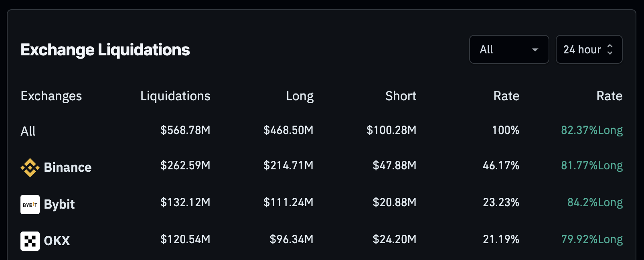Image resolution: width=644 pixels, height=260 pixels.
Task: Click the up-down chevron on 24 hour
Action: 610,49
